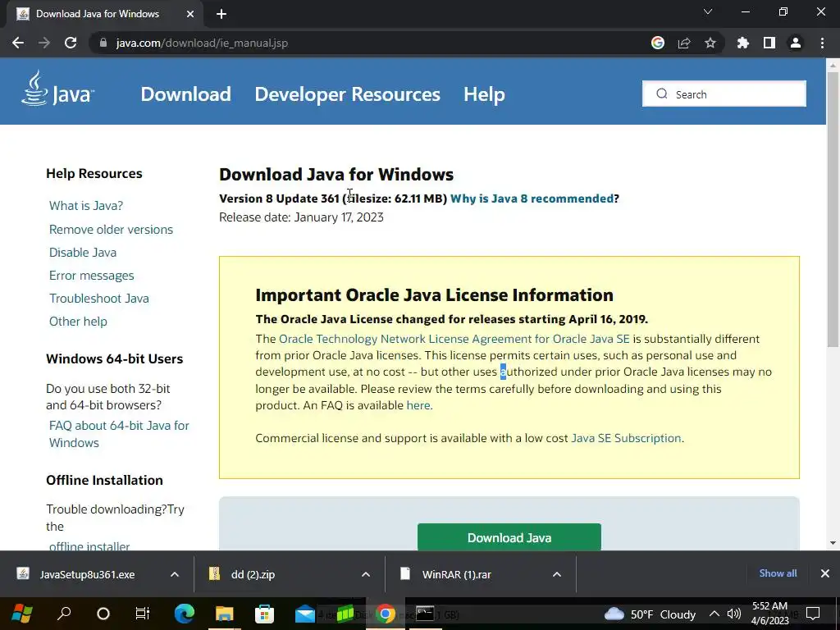This screenshot has width=840, height=630.
Task: Open downloaded file dd (2).zip
Action: click(253, 574)
